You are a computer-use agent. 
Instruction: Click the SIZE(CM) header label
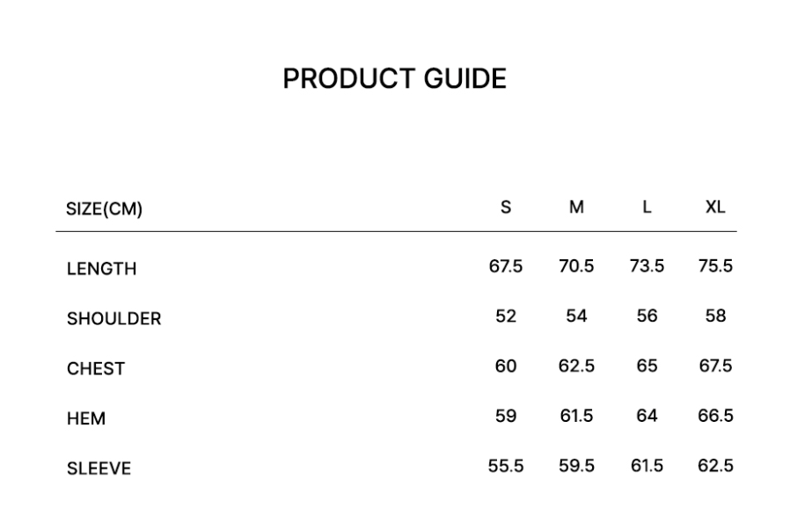pyautogui.click(x=105, y=209)
